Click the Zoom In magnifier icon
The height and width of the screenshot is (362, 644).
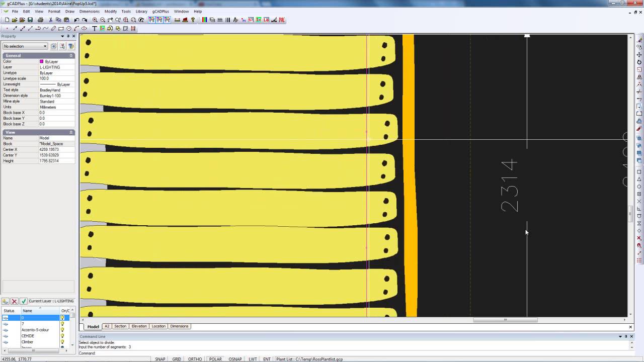tap(95, 20)
